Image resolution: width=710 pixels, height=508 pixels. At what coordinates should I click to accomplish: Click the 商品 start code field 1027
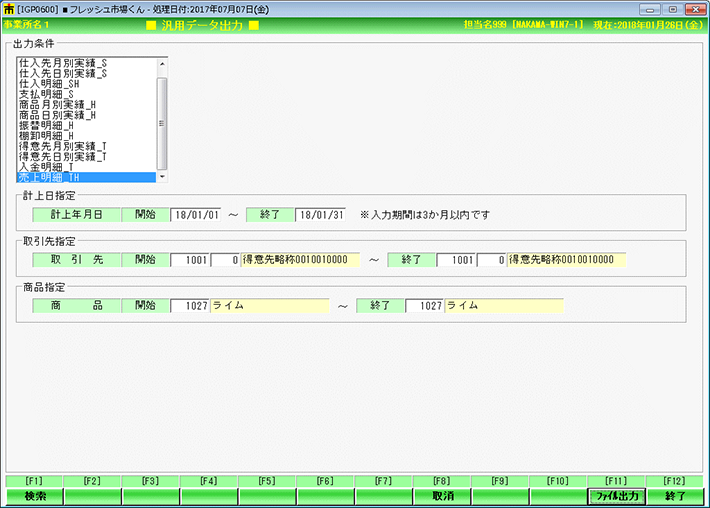tap(189, 305)
